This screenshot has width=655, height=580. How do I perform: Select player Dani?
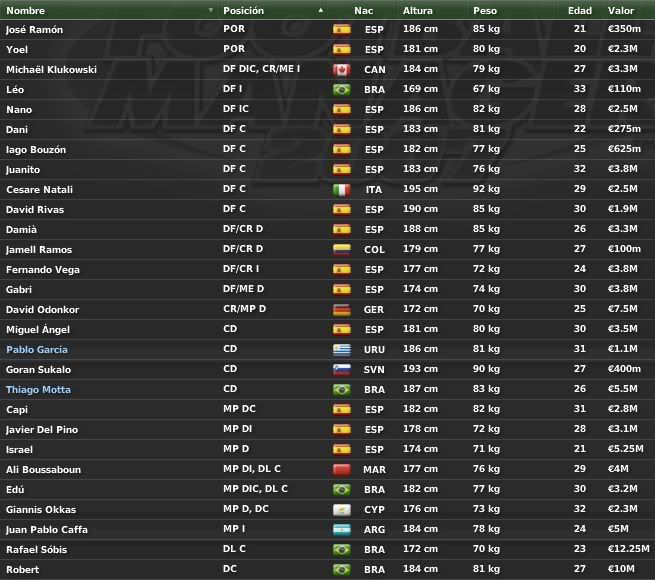click(x=17, y=130)
